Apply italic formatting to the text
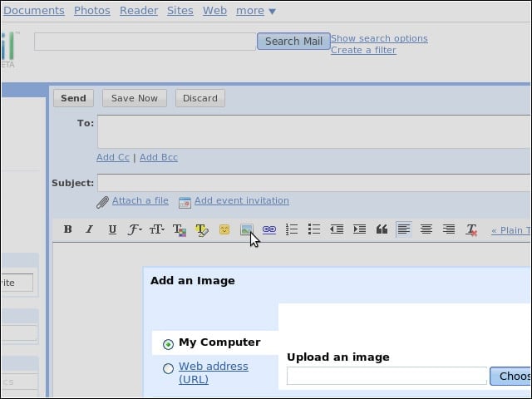The height and width of the screenshot is (399, 532). click(89, 229)
